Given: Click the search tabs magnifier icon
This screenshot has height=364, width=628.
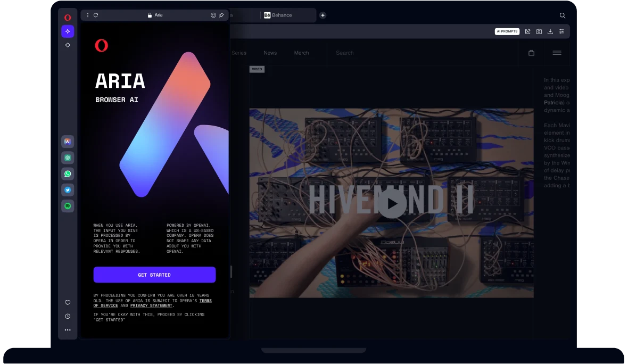Looking at the screenshot, I should (x=563, y=15).
